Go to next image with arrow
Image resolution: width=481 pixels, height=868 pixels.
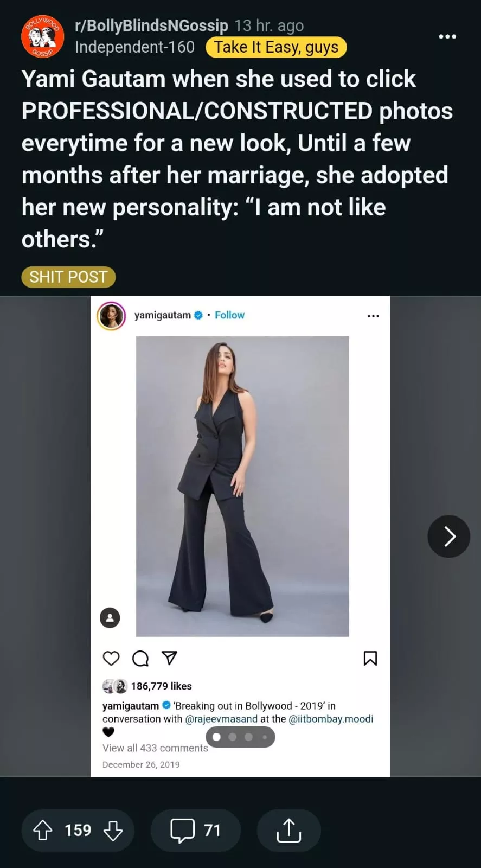tap(448, 536)
